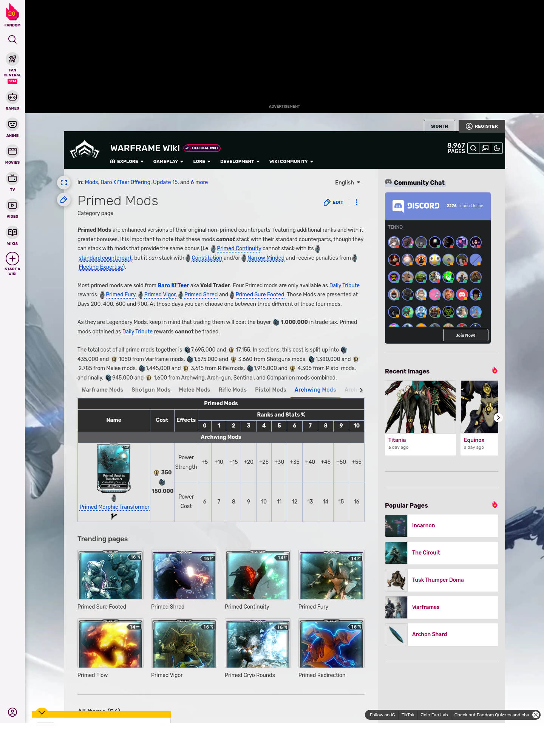Click the Popular Pages flame icon

click(495, 505)
